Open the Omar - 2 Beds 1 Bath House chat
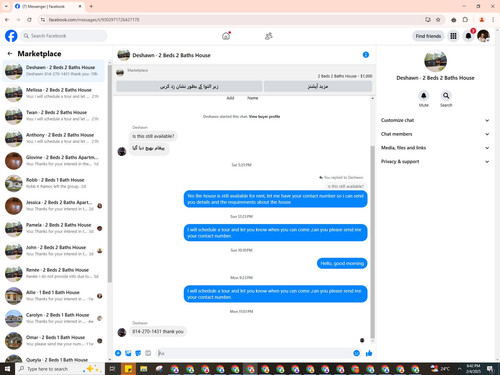500x375 pixels. pos(54,341)
